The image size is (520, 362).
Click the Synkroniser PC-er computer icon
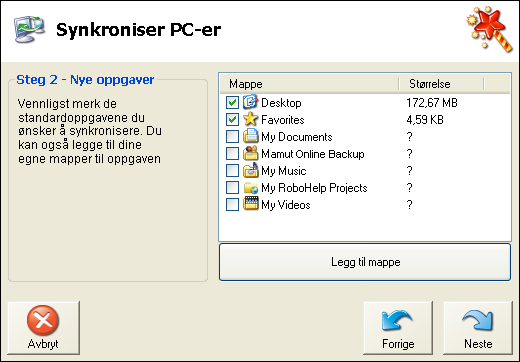[29, 29]
